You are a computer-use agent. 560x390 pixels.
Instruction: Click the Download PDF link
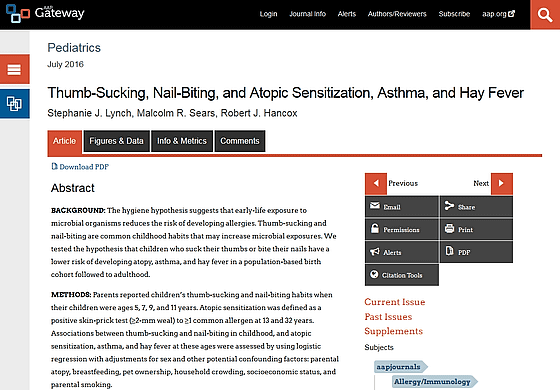click(84, 167)
